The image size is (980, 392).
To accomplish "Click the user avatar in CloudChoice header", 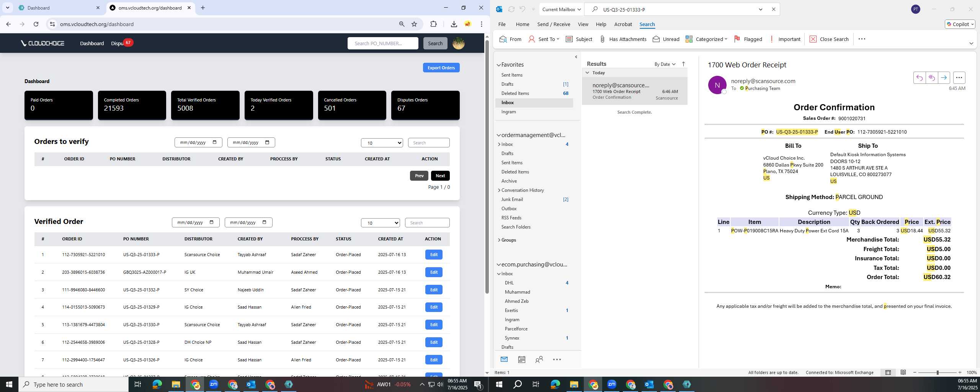I will pyautogui.click(x=459, y=43).
